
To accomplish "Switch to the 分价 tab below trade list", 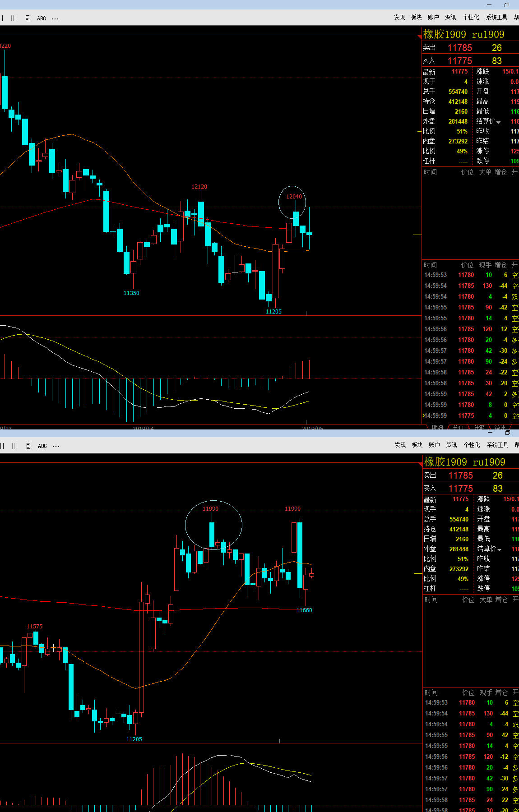I will [459, 427].
